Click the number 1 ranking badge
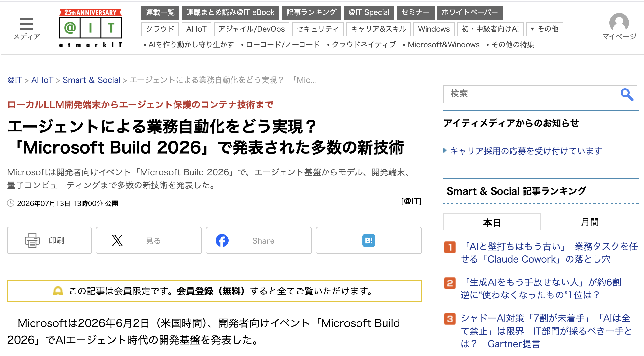The image size is (644, 356). [450, 247]
